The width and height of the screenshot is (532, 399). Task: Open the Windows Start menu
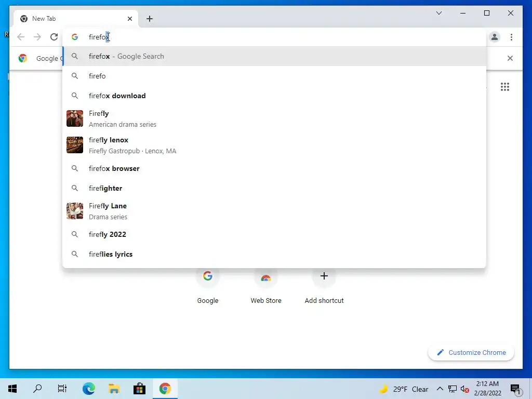coord(12,389)
